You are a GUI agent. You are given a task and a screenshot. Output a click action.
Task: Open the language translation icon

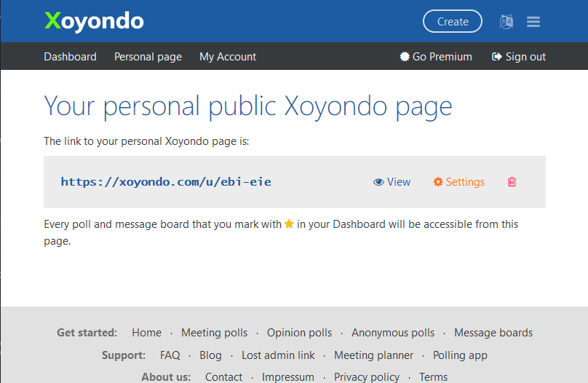[x=506, y=22]
